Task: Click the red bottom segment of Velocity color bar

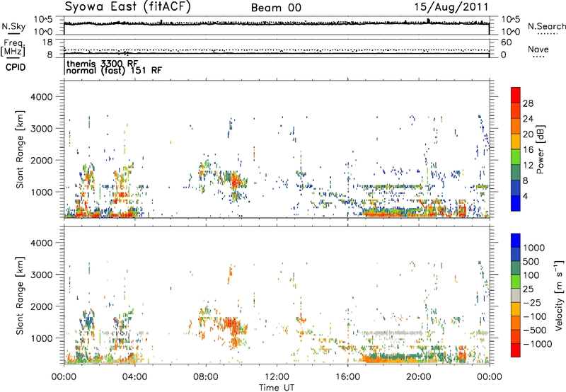Action: point(516,350)
